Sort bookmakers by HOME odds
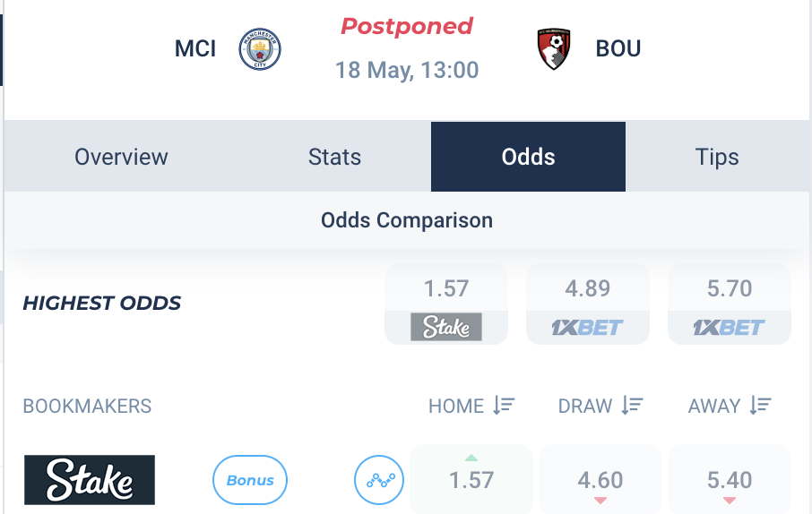Image resolution: width=812 pixels, height=514 pixels. pos(504,406)
